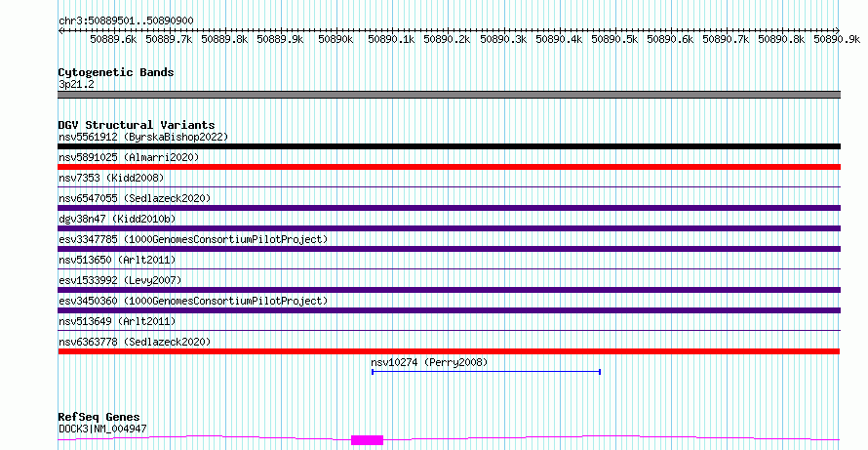Click the 50890.8k ruler tick label

pos(781,39)
